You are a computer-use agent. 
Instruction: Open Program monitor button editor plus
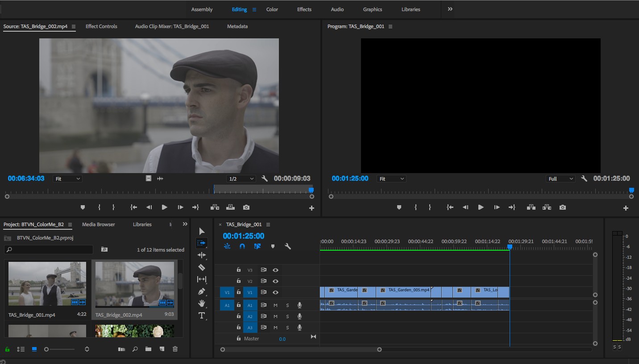(x=626, y=208)
